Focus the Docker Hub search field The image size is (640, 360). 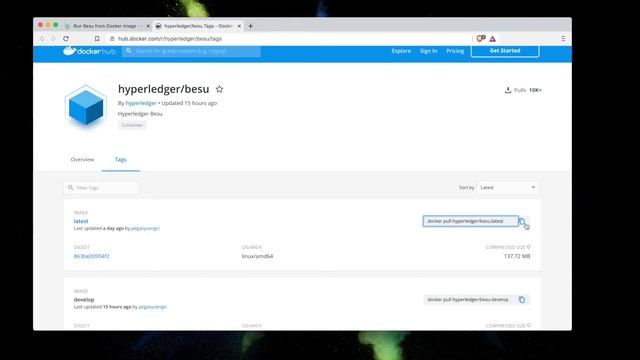pos(191,51)
